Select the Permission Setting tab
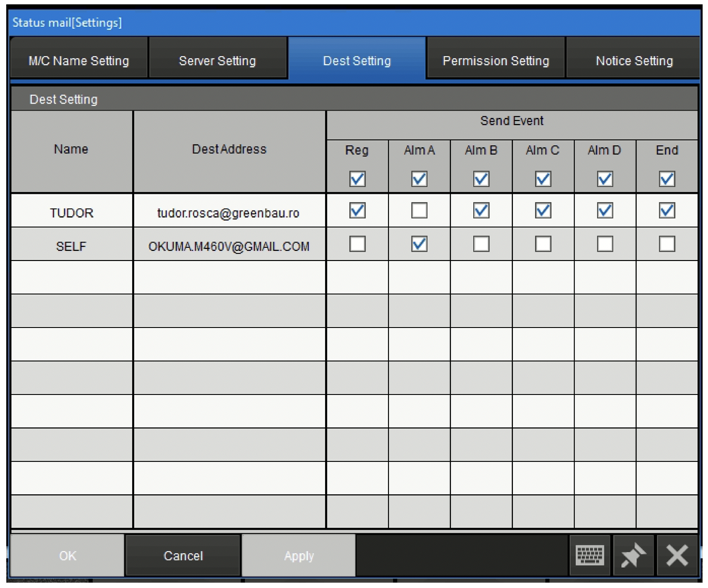The image size is (708, 588). tap(496, 61)
